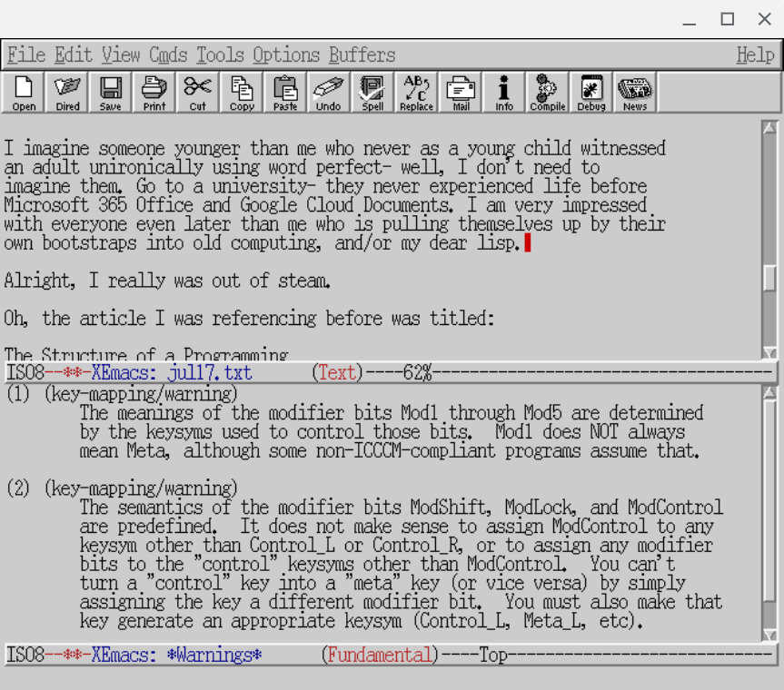
Task: Click the '(2) (key-mapping/warning)' heading
Action: pyautogui.click(x=122, y=488)
